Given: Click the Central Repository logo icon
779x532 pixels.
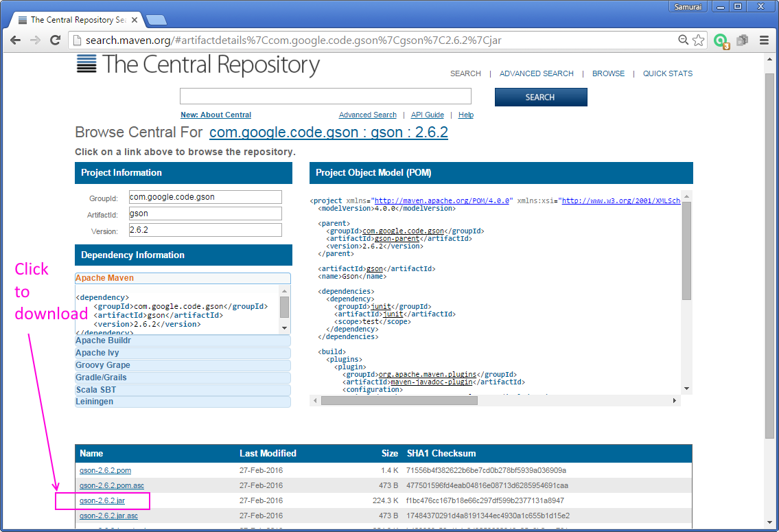Looking at the screenshot, I should [86, 64].
